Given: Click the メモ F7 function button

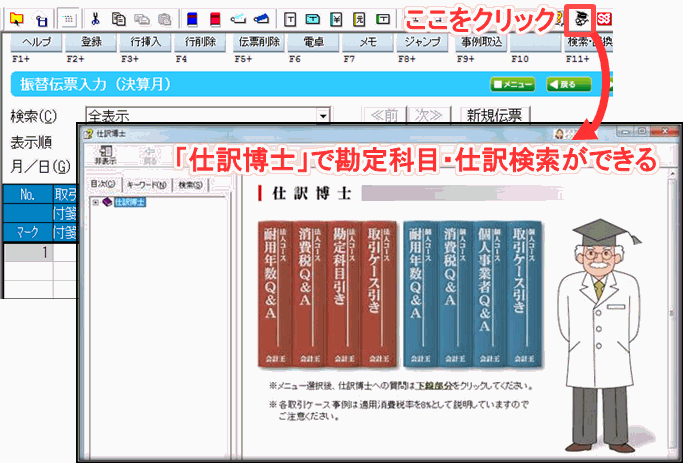Looking at the screenshot, I should (368, 42).
